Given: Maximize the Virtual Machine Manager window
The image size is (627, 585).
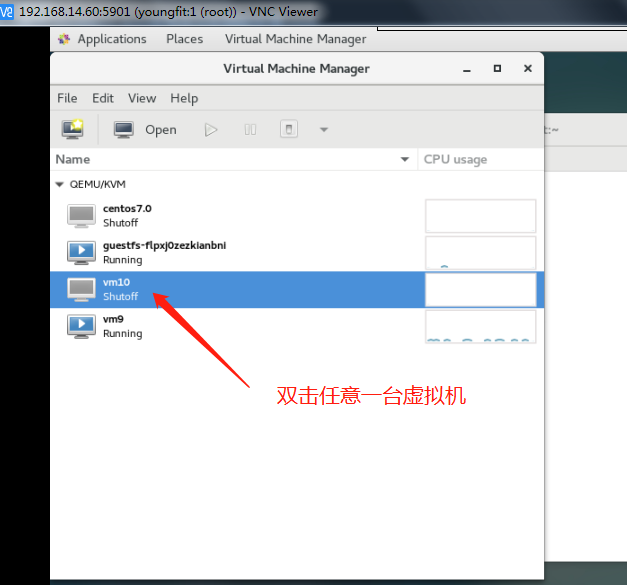Looking at the screenshot, I should [x=497, y=68].
